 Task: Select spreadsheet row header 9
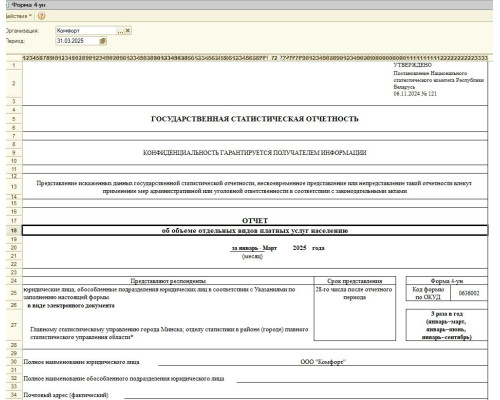coord(14,153)
